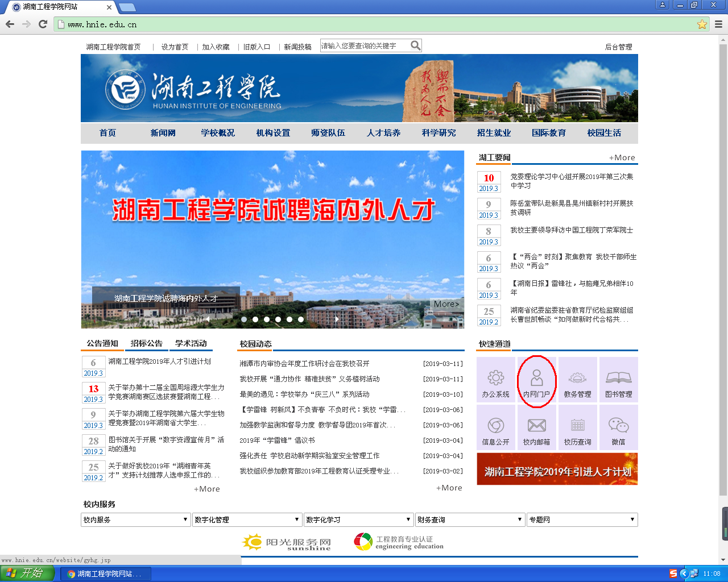Expand the 校内服务 dropdown
The image size is (728, 582).
135,519
